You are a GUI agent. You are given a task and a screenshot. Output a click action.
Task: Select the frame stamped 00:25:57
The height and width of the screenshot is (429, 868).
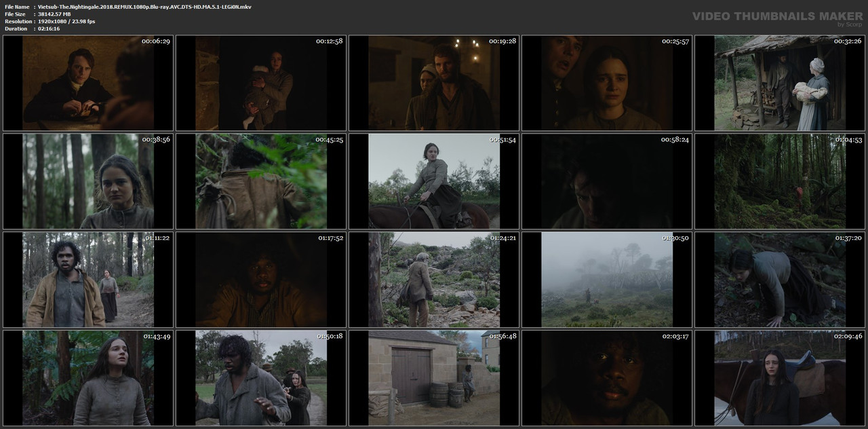click(607, 83)
